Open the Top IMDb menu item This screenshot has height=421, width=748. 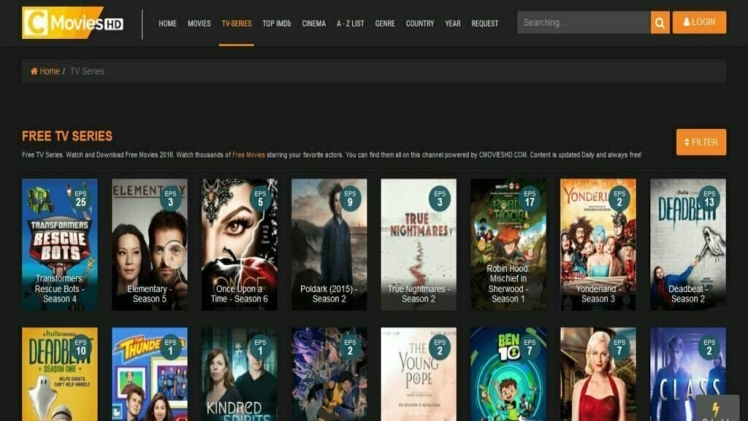[276, 23]
